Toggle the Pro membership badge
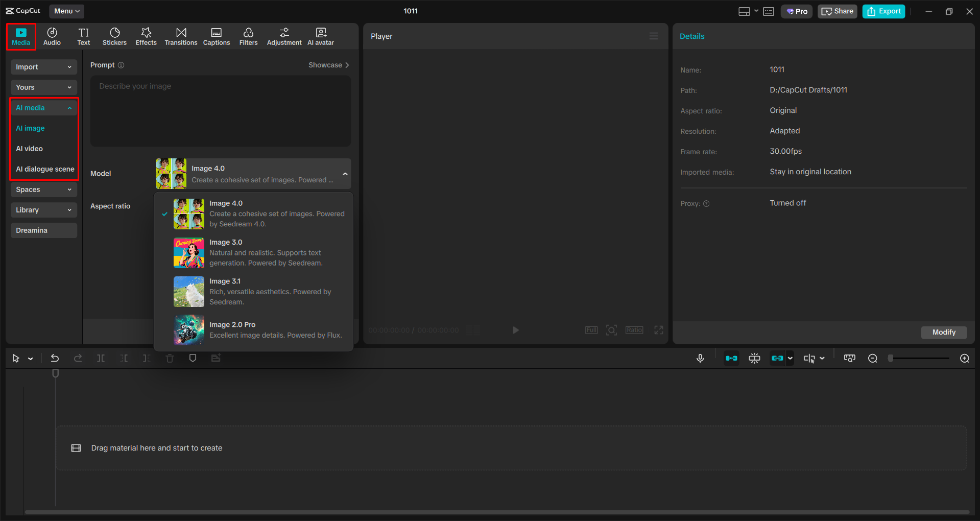The image size is (980, 521). point(796,11)
